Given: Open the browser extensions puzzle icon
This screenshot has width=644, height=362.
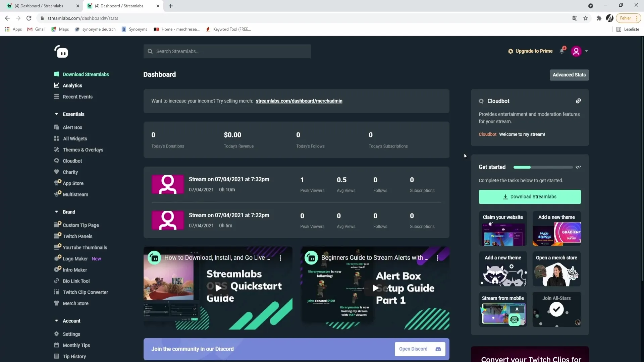Looking at the screenshot, I should coord(599,18).
